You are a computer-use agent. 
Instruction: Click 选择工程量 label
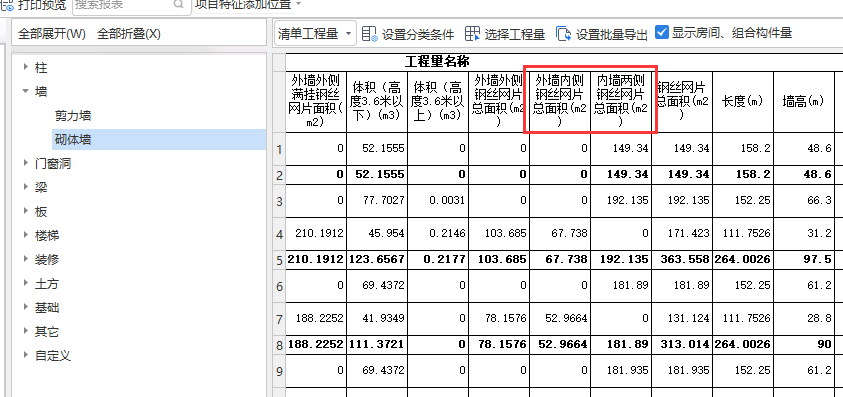[x=515, y=34]
